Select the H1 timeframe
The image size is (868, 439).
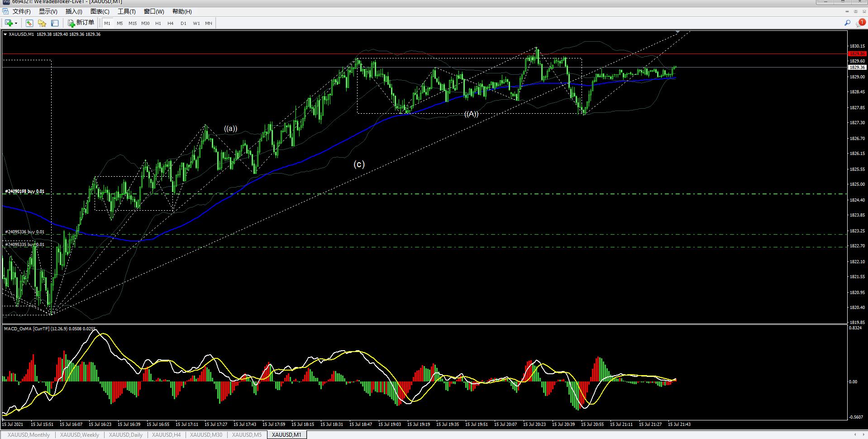[158, 23]
